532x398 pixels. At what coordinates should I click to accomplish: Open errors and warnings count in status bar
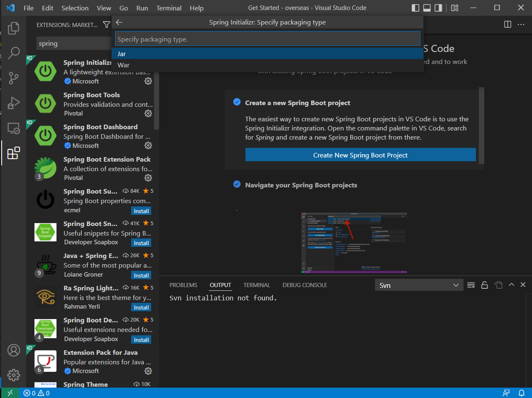coord(37,393)
